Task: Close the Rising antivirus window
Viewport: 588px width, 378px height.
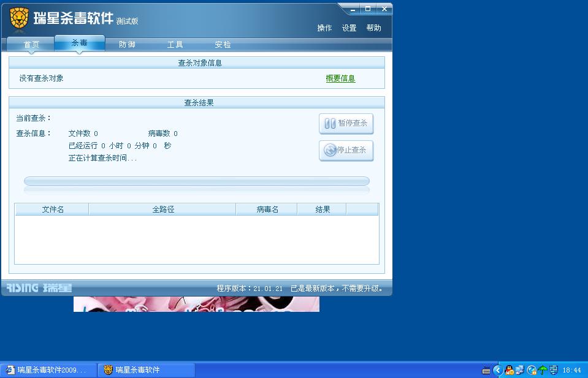Action: coord(384,9)
